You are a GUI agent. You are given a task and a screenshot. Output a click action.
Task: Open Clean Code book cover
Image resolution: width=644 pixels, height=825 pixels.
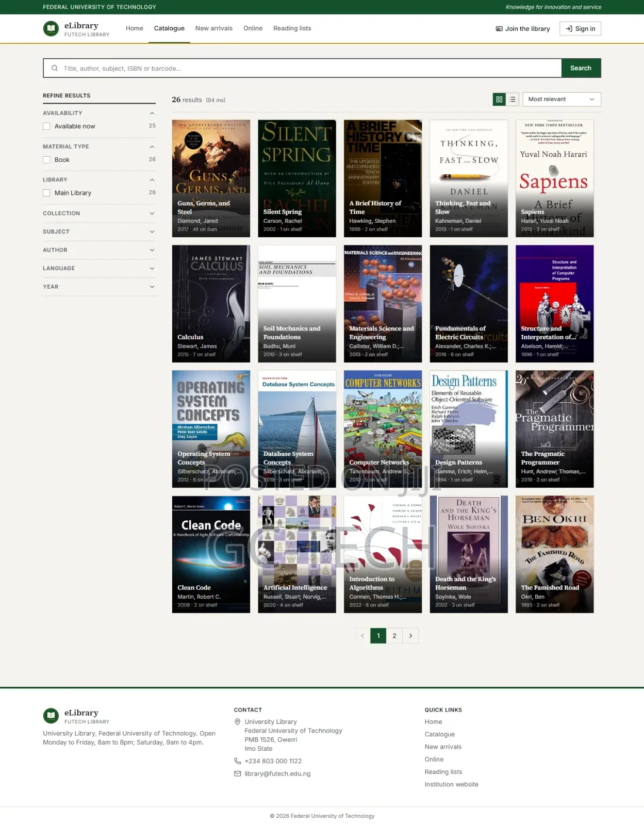(211, 554)
